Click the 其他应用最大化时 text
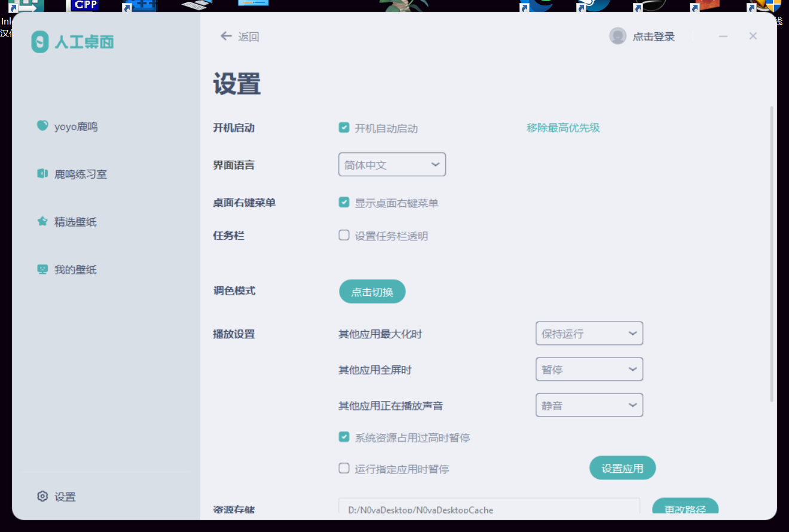The width and height of the screenshot is (789, 532). (x=380, y=334)
